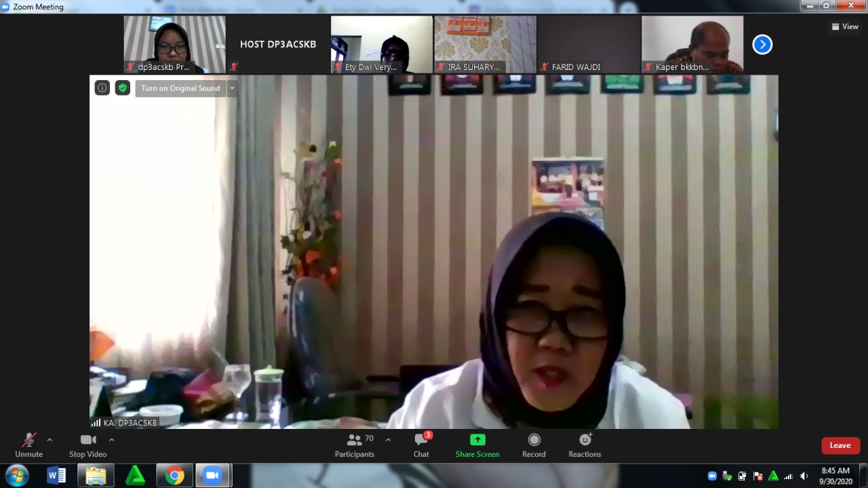Turn on Original Sound
868x488 pixels.
coord(180,88)
